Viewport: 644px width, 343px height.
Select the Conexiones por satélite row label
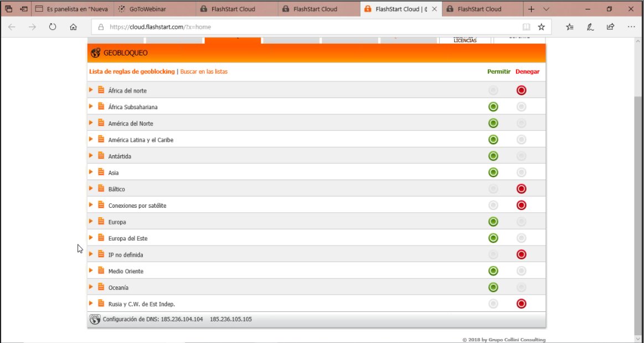coord(137,206)
